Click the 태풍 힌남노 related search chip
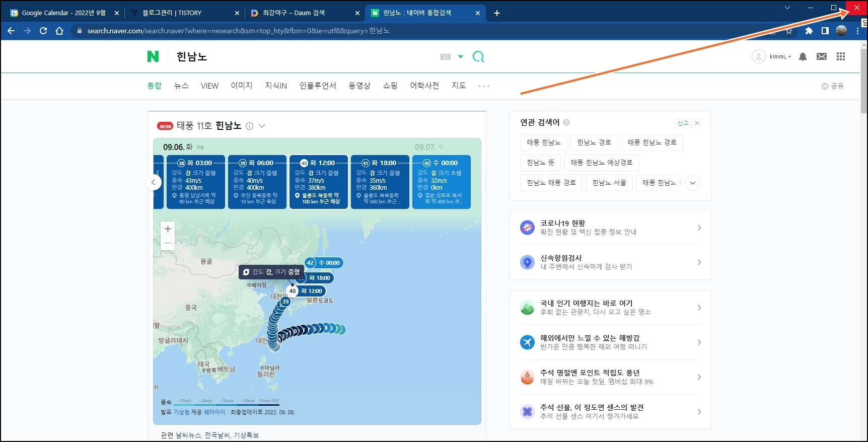The width and height of the screenshot is (868, 442). pyautogui.click(x=544, y=142)
